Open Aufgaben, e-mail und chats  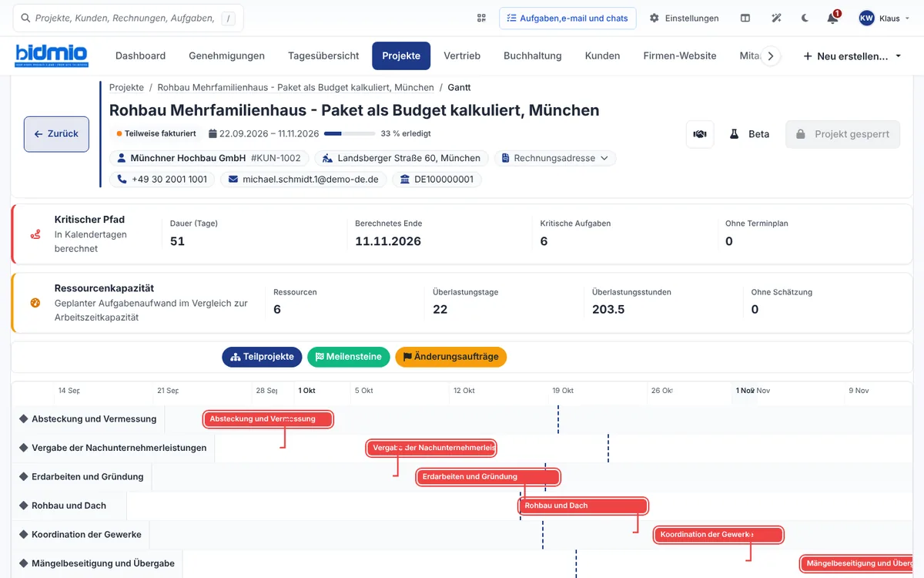567,18
